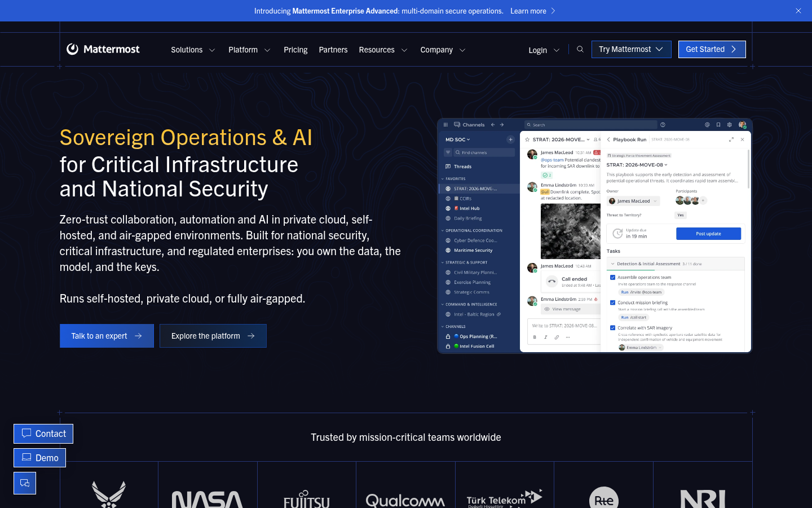Click the satellite image thumbnail in the chat
This screenshot has height=508, width=812.
coord(570,231)
